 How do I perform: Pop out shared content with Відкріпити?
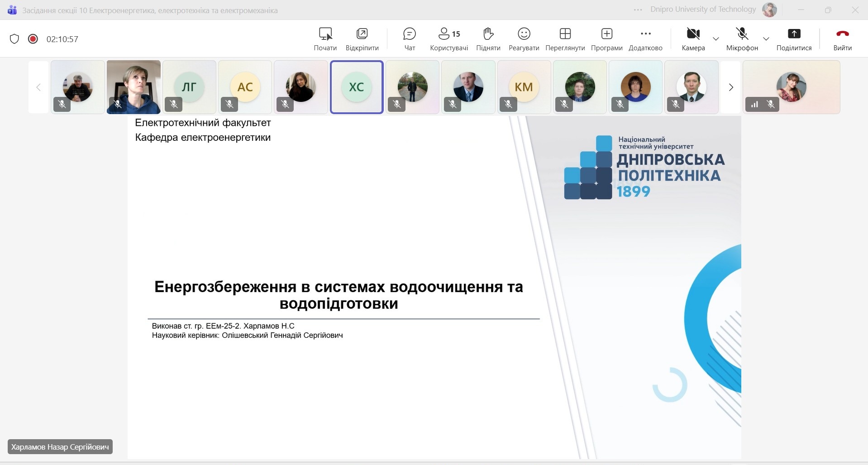(362, 39)
